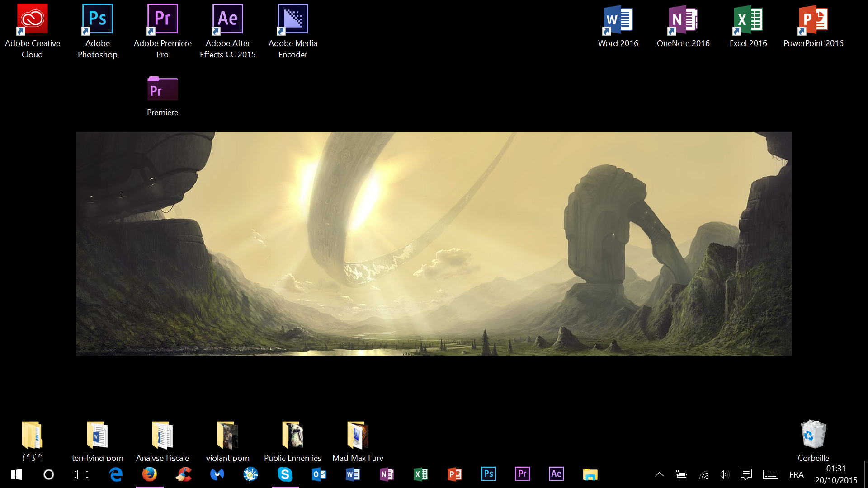Screen dimensions: 868x488
Task: Open File Explorer from the taskbar
Action: tap(590, 474)
